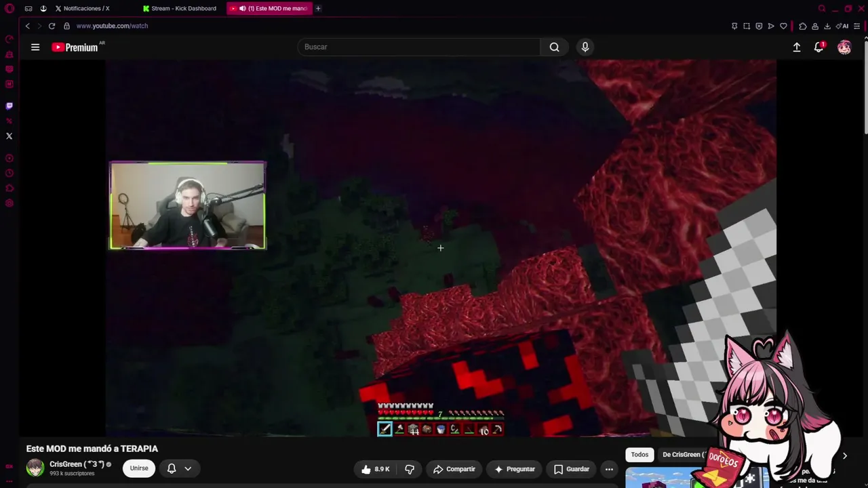Open the YouTube guide hamburger menu
Screen dimensions: 868x488
(35, 47)
